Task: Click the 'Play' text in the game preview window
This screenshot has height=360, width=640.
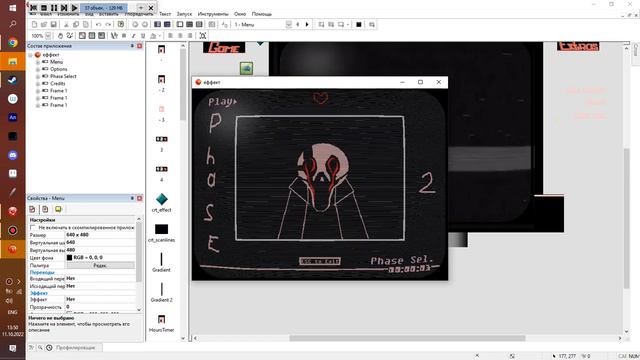Action: click(222, 102)
